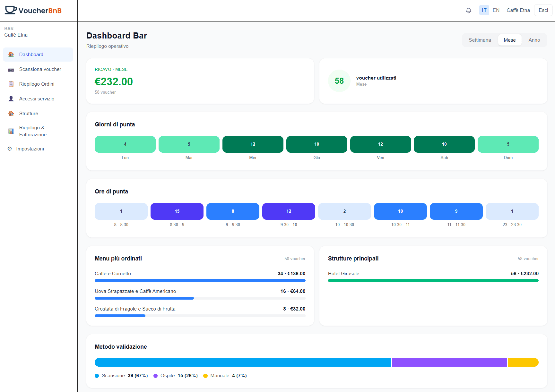This screenshot has height=392, width=555.
Task: Click the Impostazioni gear icon
Action: [x=10, y=149]
